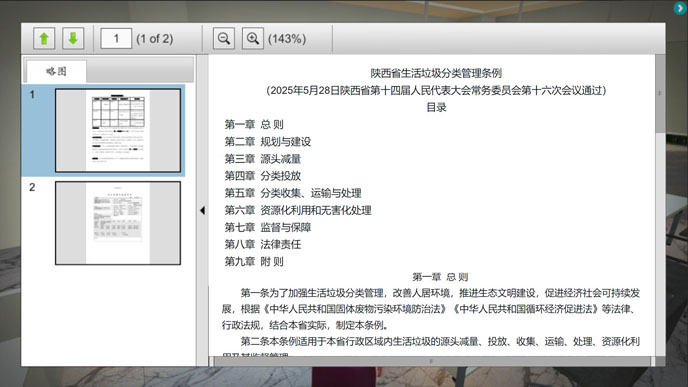The height and width of the screenshot is (387, 688).
Task: Go to next page with green down arrow
Action: pos(73,39)
